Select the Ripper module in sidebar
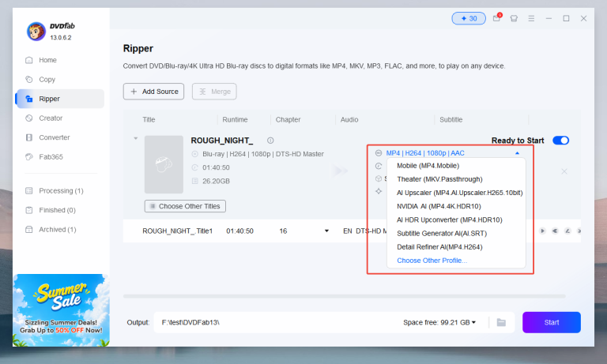 tap(60, 99)
